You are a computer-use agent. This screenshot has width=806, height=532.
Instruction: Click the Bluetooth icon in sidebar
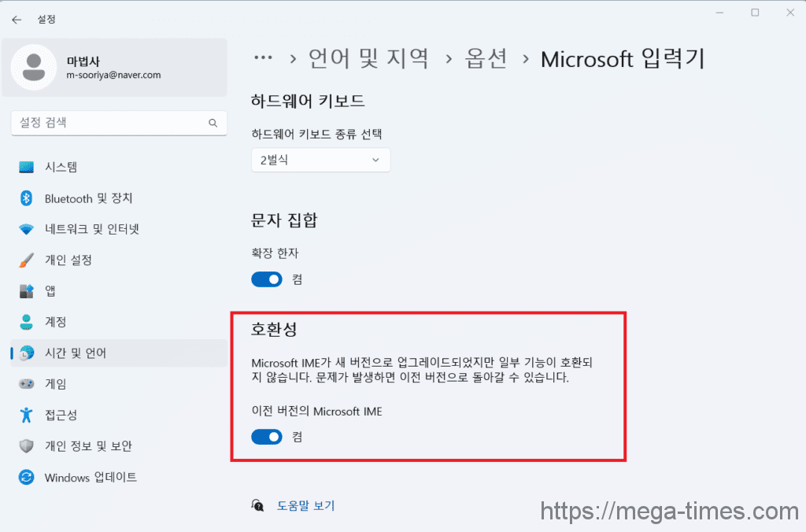pyautogui.click(x=27, y=198)
